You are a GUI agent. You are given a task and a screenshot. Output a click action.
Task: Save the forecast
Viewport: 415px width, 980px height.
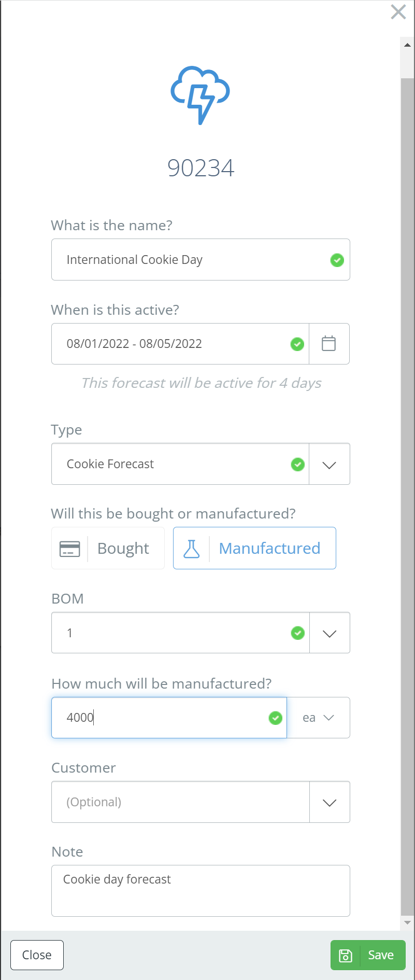(x=380, y=955)
